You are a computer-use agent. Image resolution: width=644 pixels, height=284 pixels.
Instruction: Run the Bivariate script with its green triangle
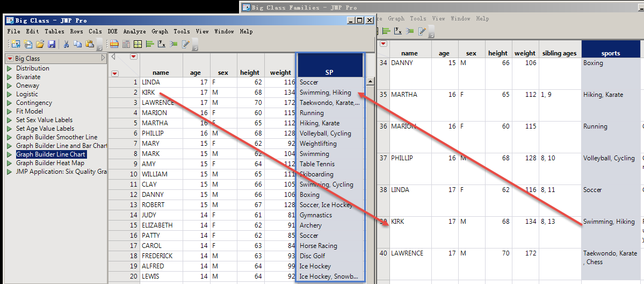tap(9, 77)
